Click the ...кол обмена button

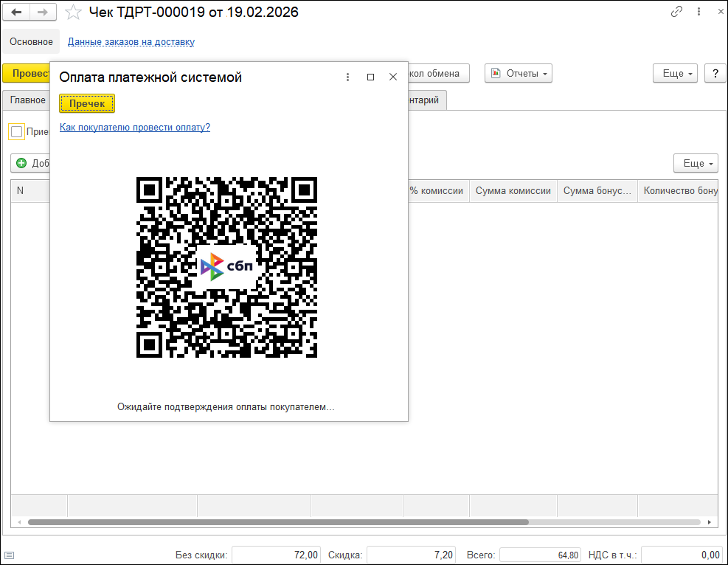439,73
